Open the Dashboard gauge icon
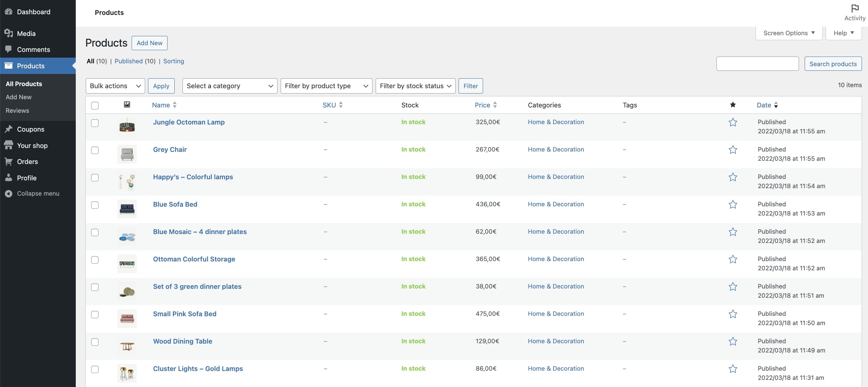Image resolution: width=868 pixels, height=387 pixels. coord(9,12)
